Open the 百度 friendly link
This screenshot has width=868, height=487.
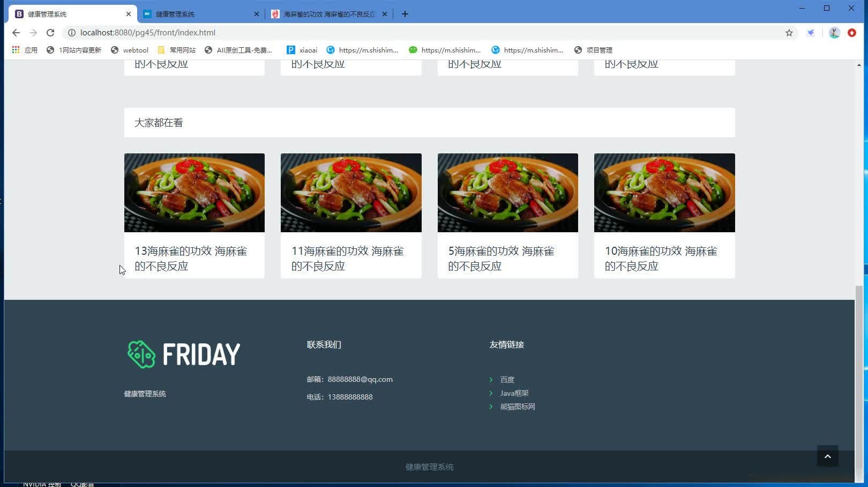(507, 380)
